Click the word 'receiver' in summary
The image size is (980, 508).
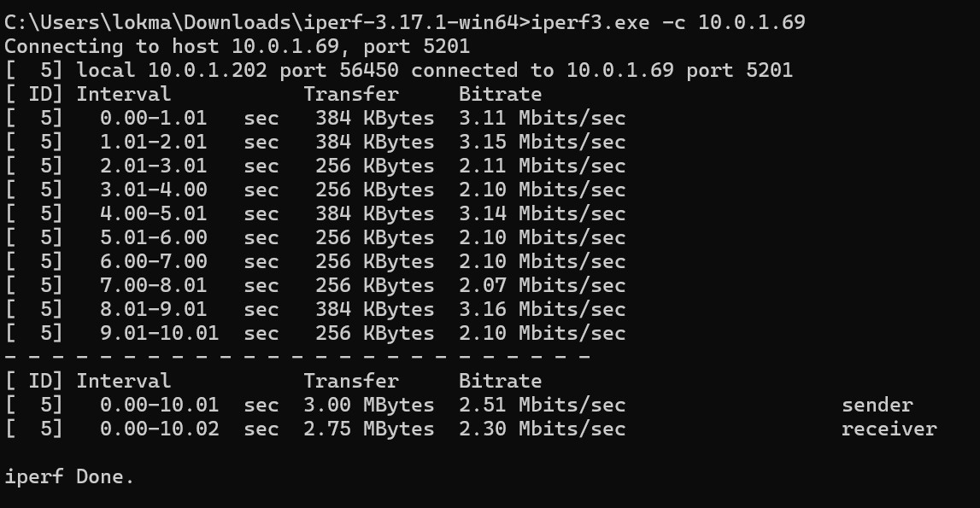click(x=889, y=429)
